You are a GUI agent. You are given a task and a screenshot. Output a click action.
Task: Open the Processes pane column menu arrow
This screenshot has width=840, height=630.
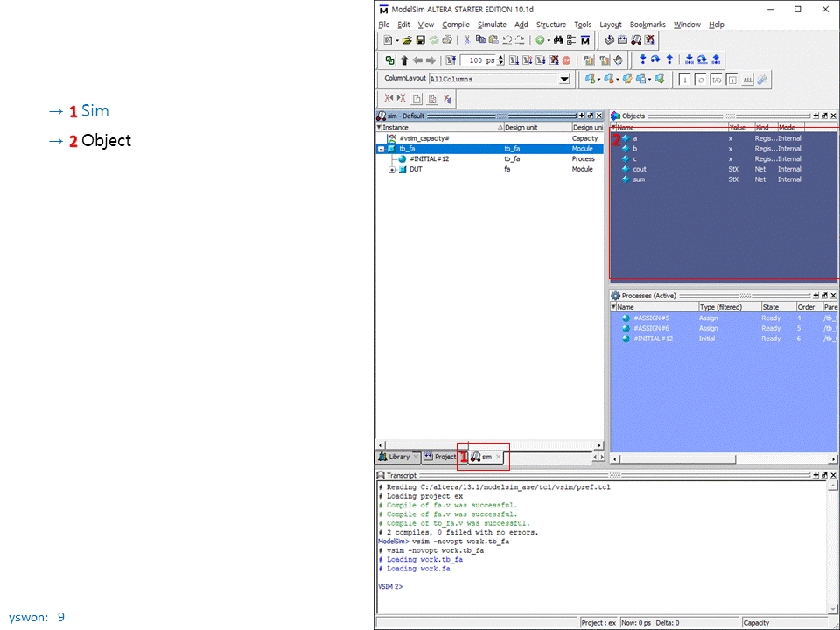click(x=614, y=307)
